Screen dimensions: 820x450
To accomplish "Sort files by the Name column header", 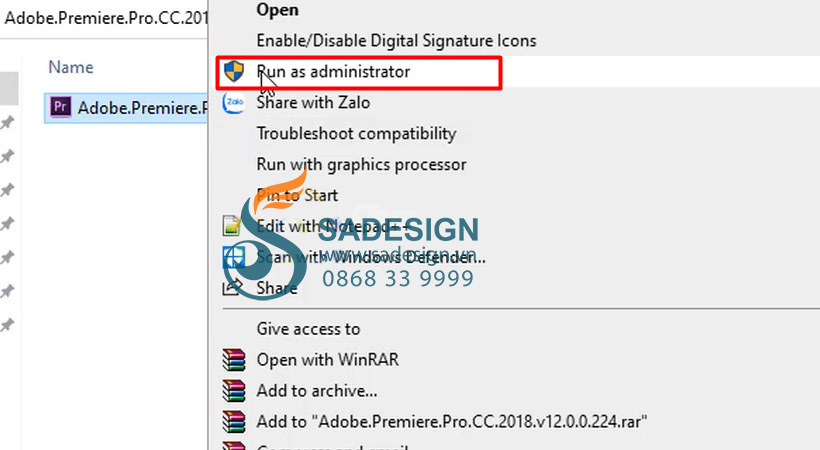I will point(71,67).
